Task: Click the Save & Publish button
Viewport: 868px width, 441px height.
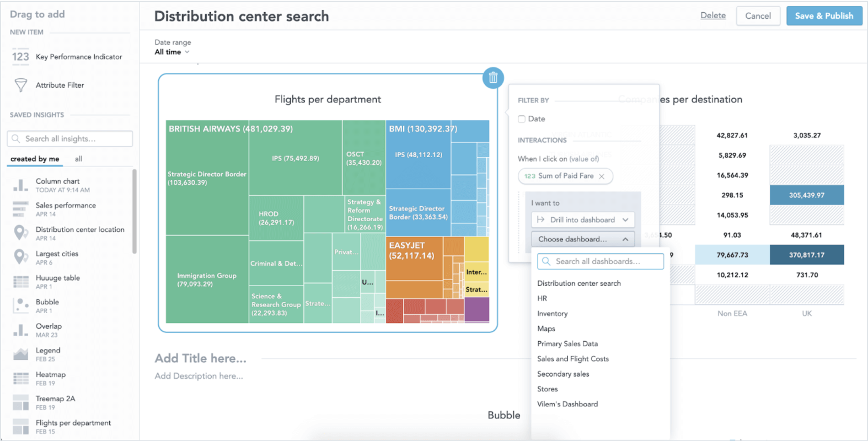Action: coord(824,16)
